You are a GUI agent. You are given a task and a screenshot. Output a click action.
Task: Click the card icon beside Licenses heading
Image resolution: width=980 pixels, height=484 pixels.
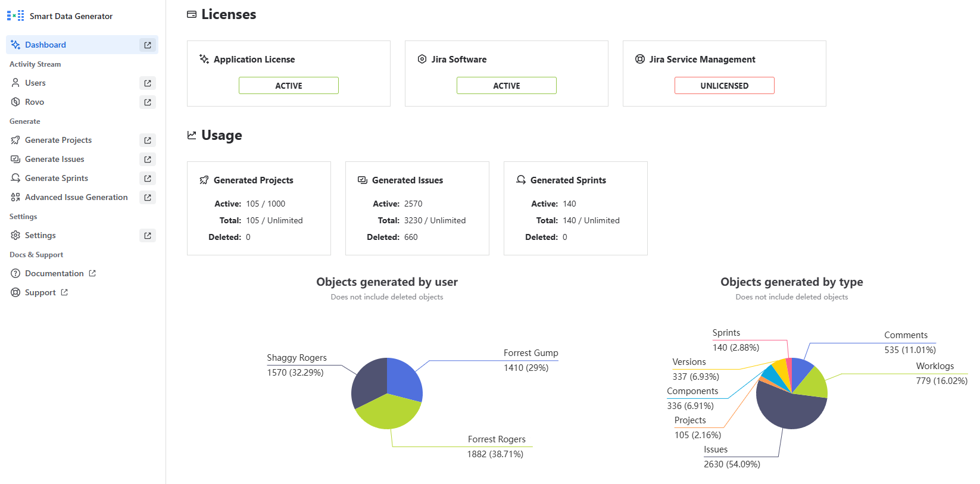(x=192, y=14)
